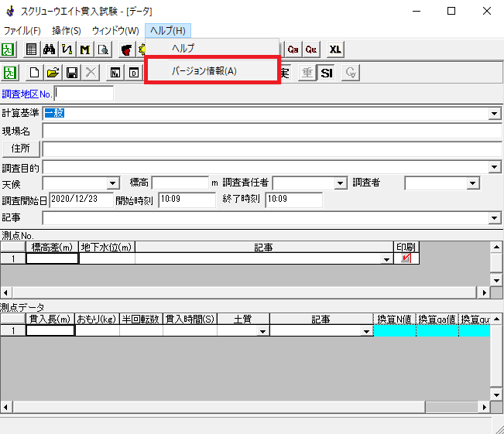This screenshot has height=434, width=504.
Task: Open a file with the yellow folder icon
Action: [x=53, y=73]
